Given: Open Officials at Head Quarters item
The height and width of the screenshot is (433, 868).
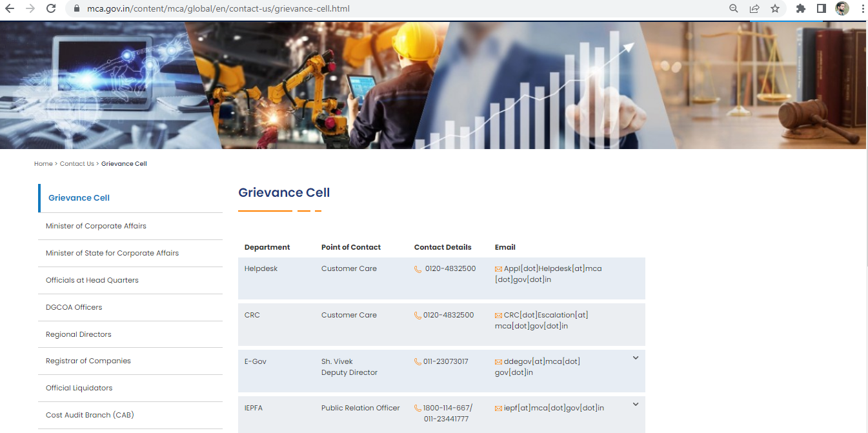Looking at the screenshot, I should tap(130, 280).
